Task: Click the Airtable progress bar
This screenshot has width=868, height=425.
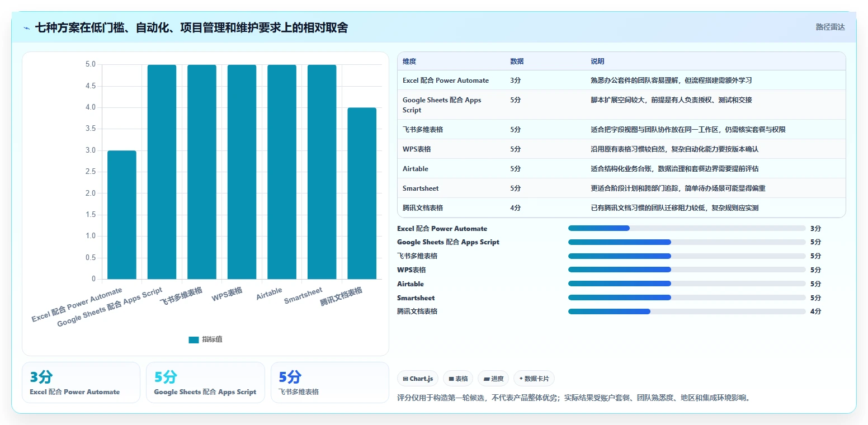Action: click(x=687, y=284)
